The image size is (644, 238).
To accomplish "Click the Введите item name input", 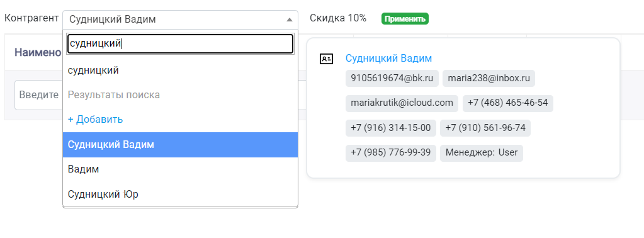I will coord(38,95).
